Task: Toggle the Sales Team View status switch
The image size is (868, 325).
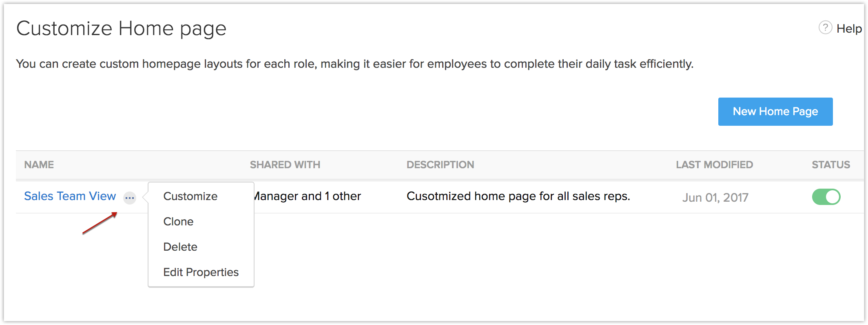Action: [x=826, y=197]
